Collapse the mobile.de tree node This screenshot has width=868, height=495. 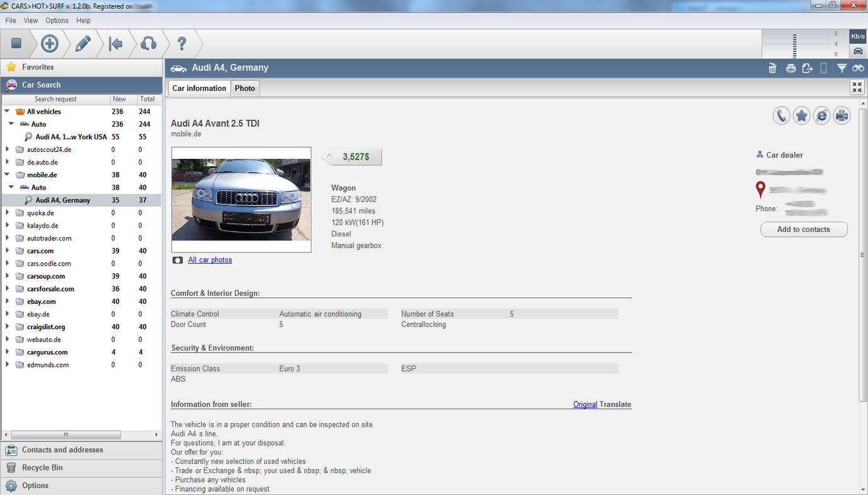pos(7,175)
